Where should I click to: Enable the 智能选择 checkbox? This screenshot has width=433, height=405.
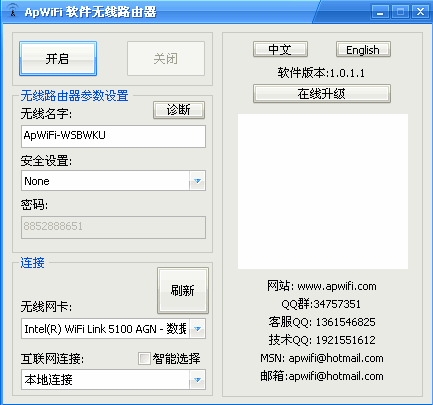point(144,359)
